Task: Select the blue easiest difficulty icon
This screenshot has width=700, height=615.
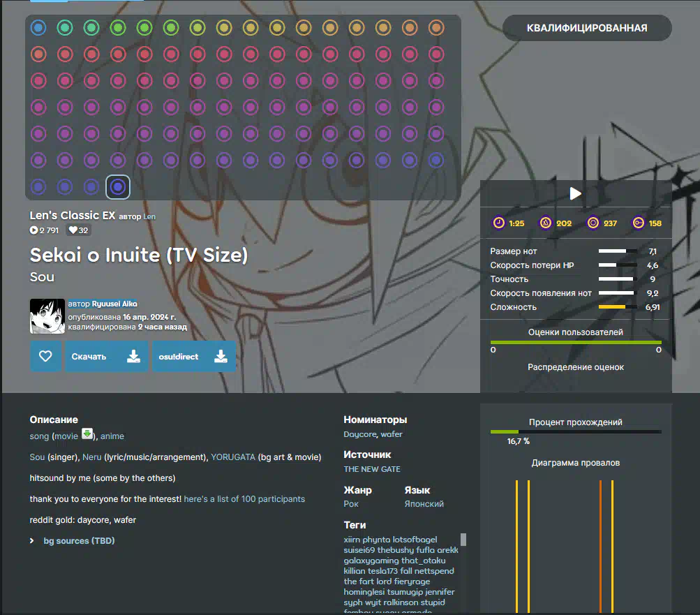Action: (38, 28)
